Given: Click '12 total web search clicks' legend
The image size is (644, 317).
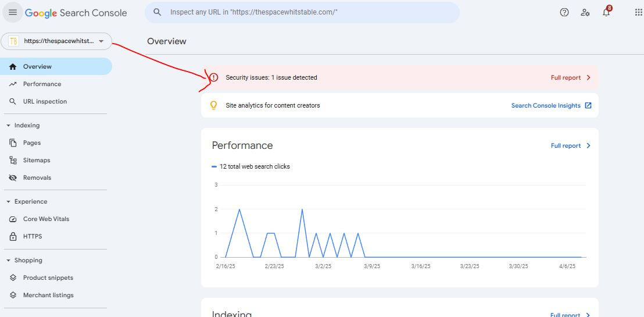Looking at the screenshot, I should pos(251,166).
